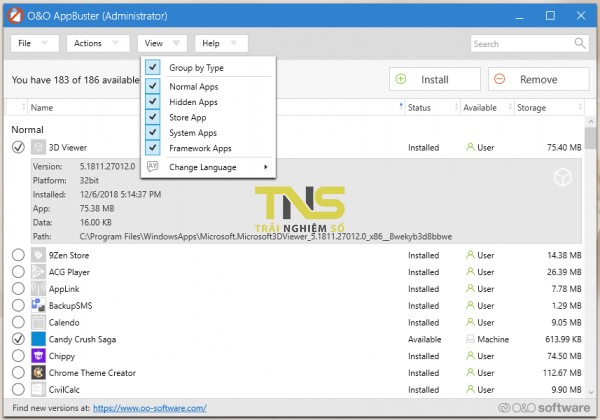The image size is (600, 420).
Task: Open the File dropdown menu
Action: (x=35, y=43)
